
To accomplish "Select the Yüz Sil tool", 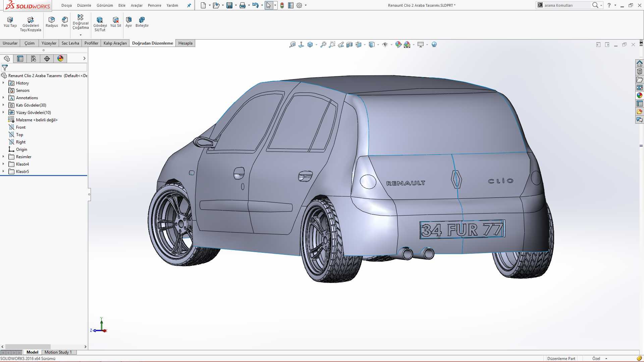I will 116,22.
